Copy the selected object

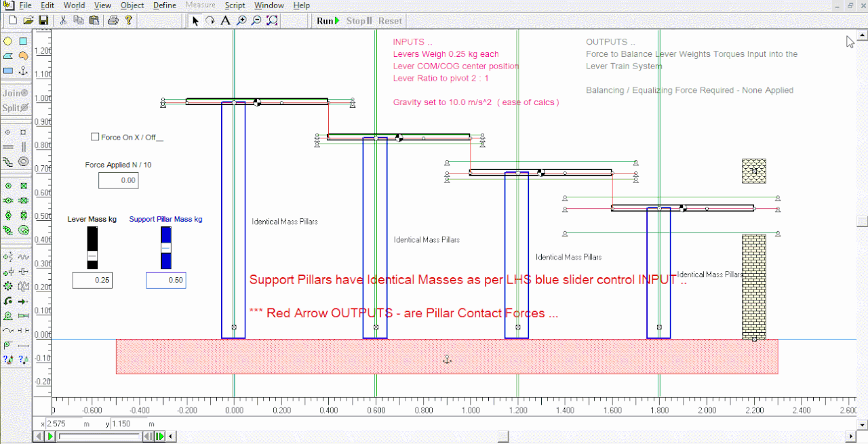point(79,20)
